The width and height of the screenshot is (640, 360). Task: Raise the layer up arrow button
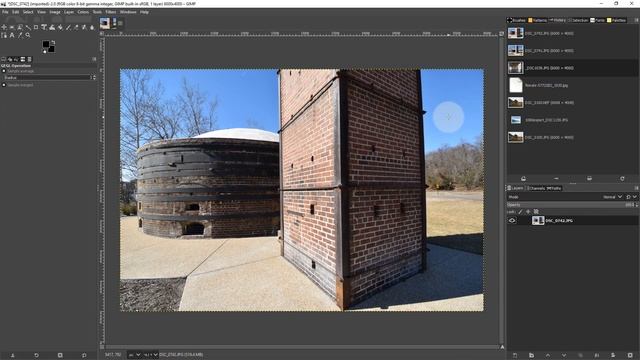pyautogui.click(x=548, y=356)
